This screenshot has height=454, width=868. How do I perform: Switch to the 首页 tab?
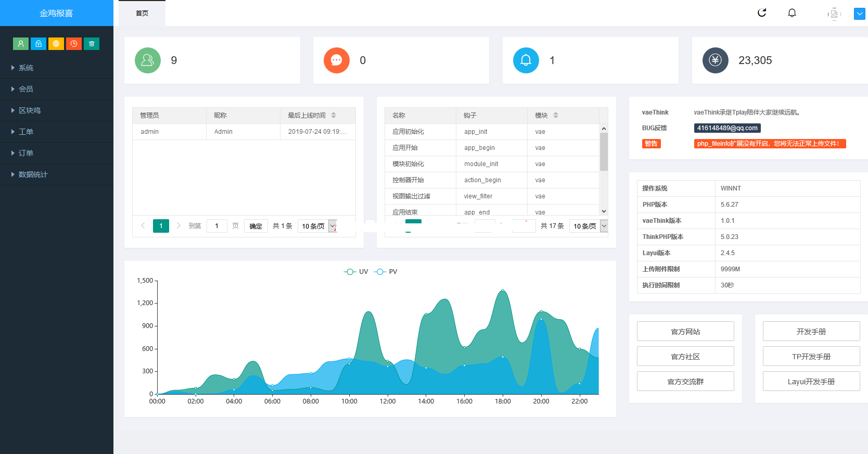pos(142,14)
